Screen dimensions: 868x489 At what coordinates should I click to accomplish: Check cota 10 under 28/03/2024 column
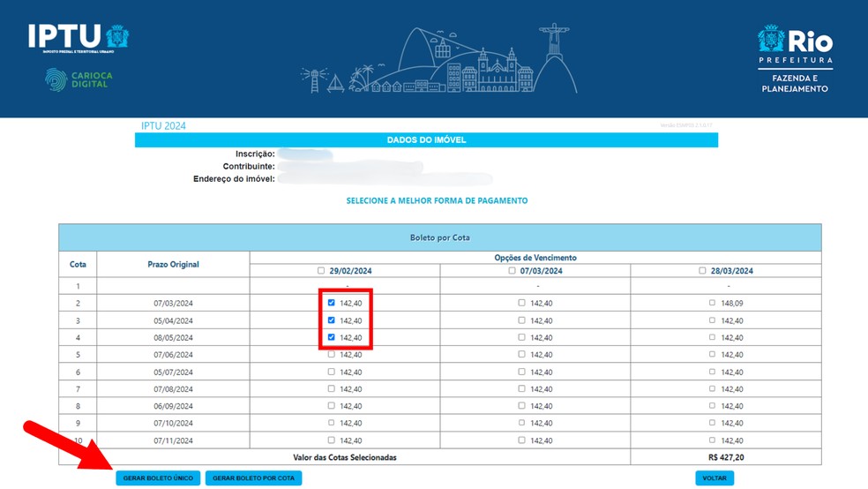712,440
